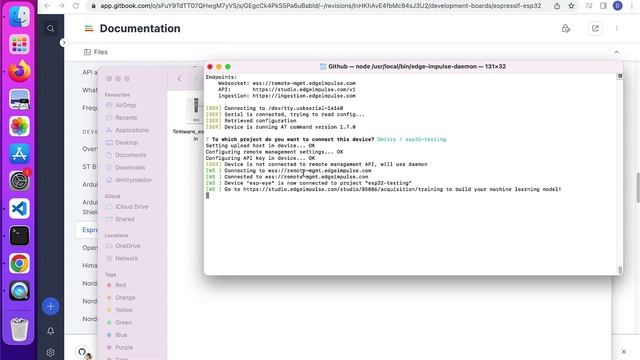
Task: Click Finder window back chevron
Action: [x=180, y=78]
